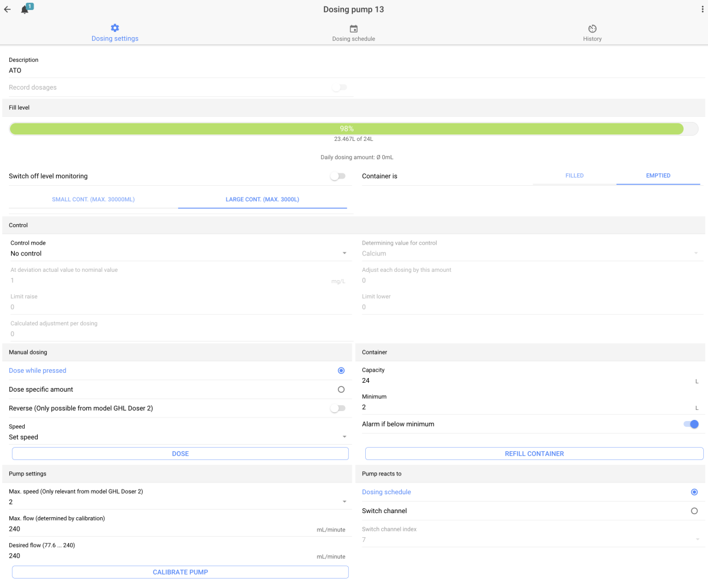
Task: Mark container as Emptied
Action: [x=658, y=176]
